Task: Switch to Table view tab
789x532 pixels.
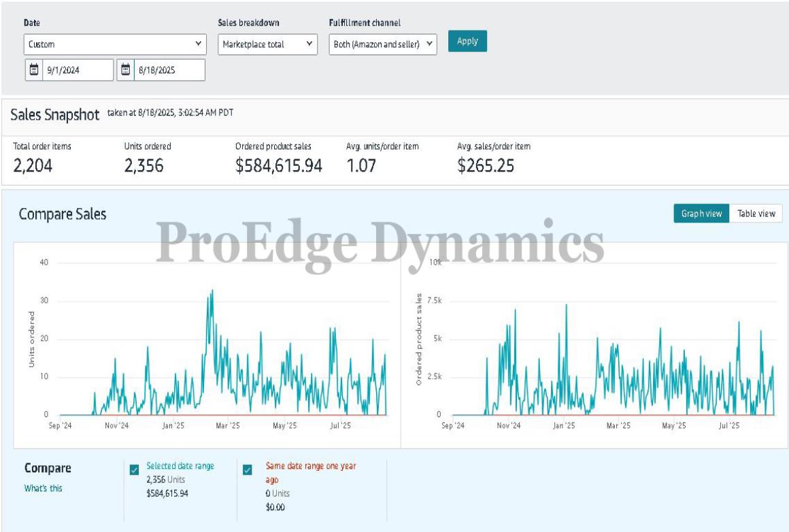Action: coord(756,214)
